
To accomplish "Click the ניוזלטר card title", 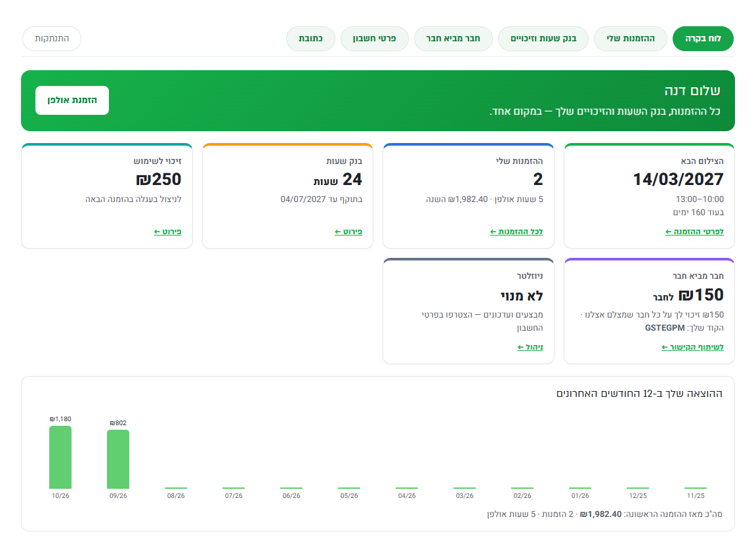I will pos(530,276).
